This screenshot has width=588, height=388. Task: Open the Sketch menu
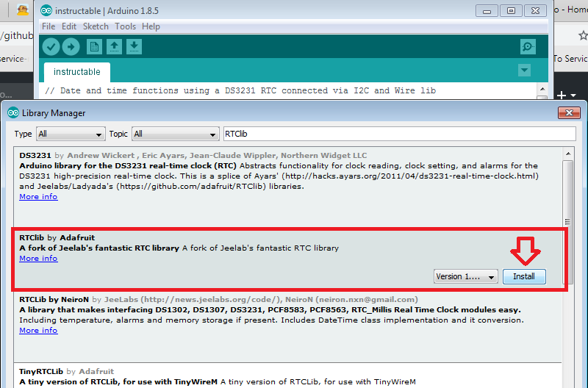pos(96,26)
